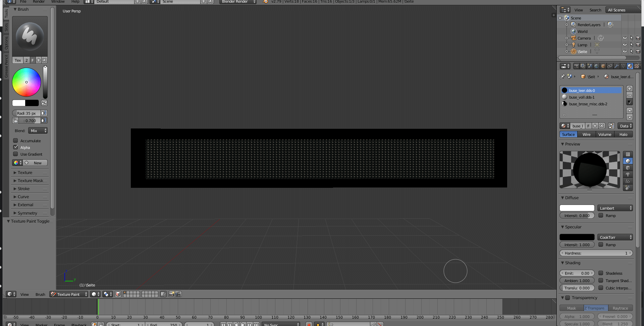Switch to the Wire material type tab
This screenshot has height=326, width=644.
coord(586,134)
